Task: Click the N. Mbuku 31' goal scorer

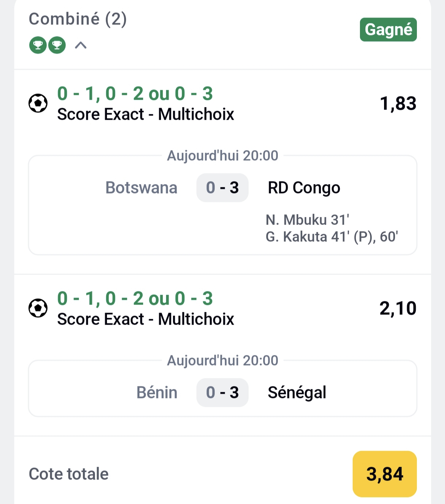Action: point(307,220)
